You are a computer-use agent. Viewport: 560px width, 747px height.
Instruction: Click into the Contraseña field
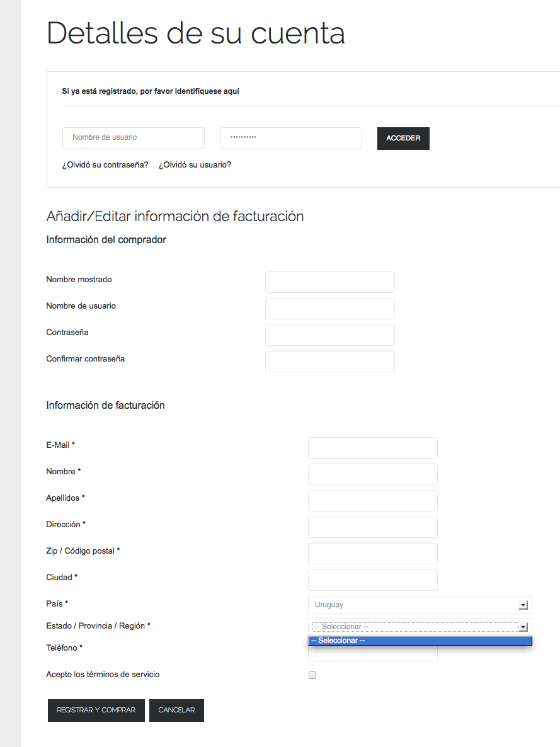[330, 335]
